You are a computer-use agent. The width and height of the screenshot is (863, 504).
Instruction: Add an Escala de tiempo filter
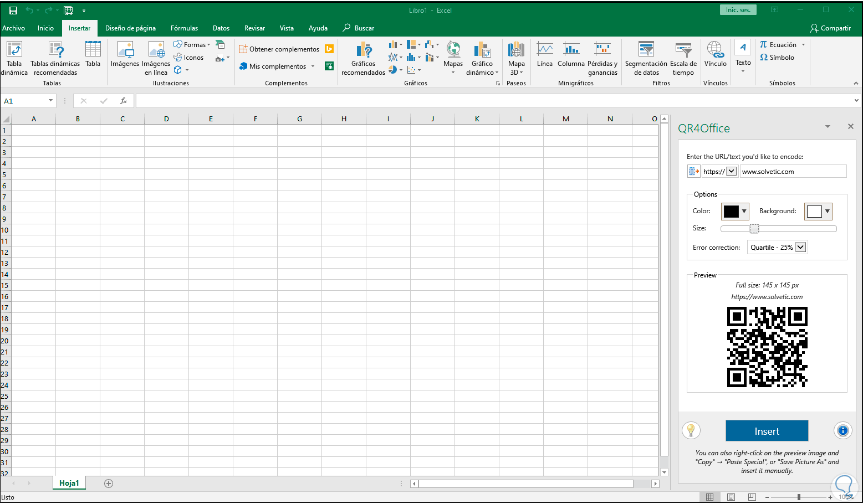point(683,58)
